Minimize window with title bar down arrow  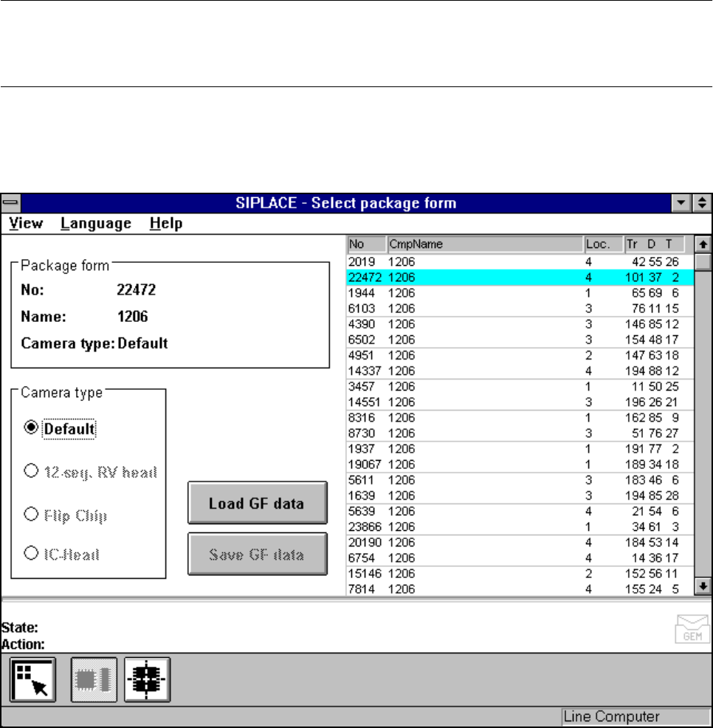click(x=681, y=203)
